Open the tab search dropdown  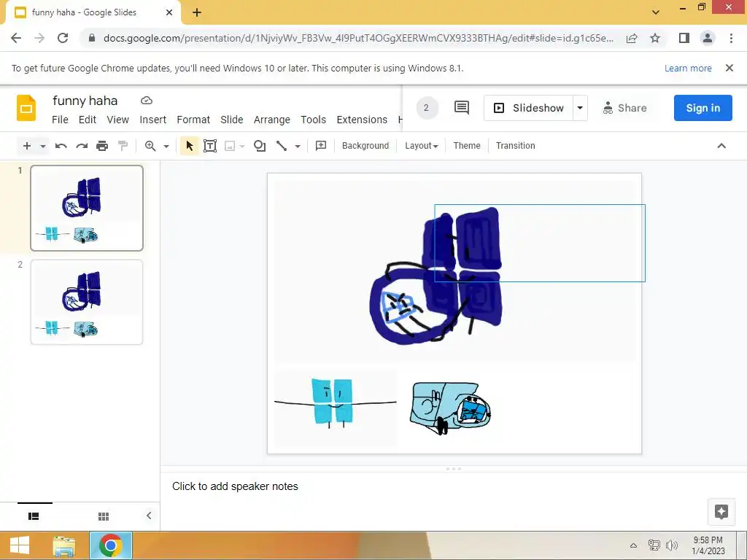pos(656,12)
